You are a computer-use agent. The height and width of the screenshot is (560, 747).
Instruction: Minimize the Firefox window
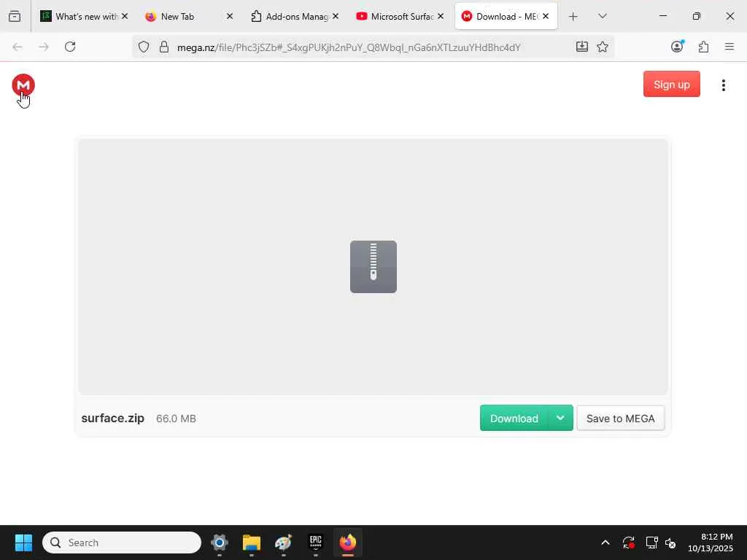click(662, 16)
